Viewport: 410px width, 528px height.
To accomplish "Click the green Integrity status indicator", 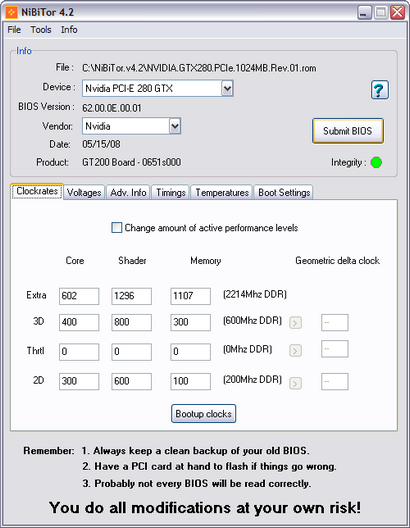I will point(376,163).
